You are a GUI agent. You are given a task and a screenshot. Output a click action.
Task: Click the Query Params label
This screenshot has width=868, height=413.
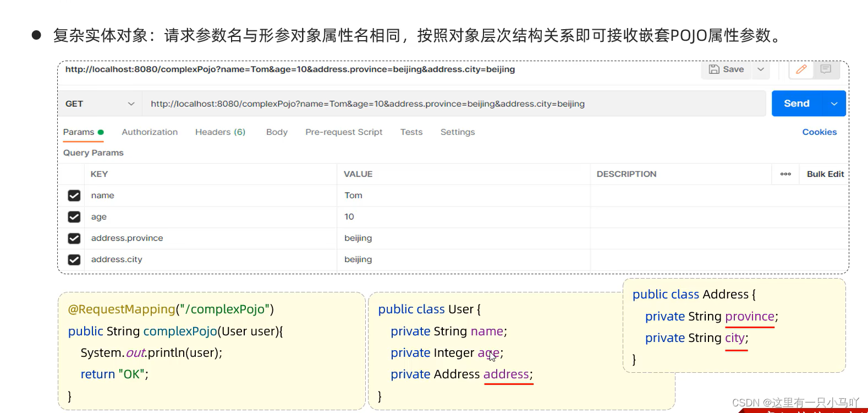pyautogui.click(x=93, y=153)
